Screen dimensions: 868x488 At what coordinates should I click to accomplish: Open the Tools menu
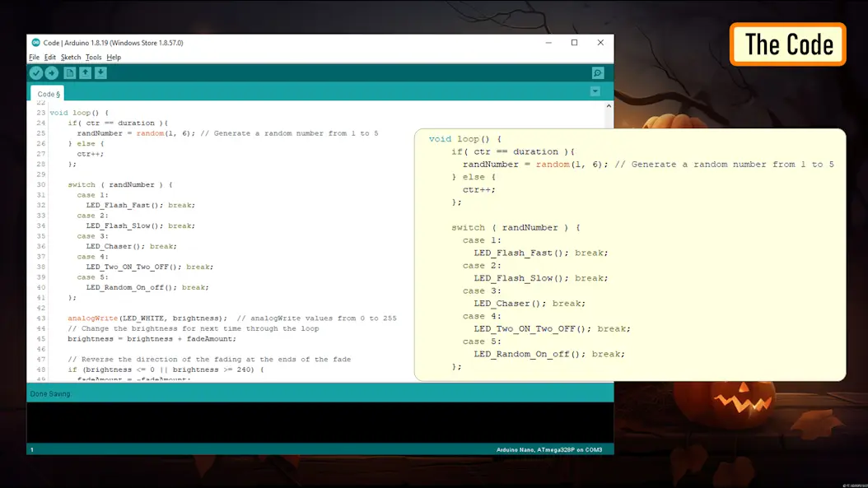pos(94,57)
